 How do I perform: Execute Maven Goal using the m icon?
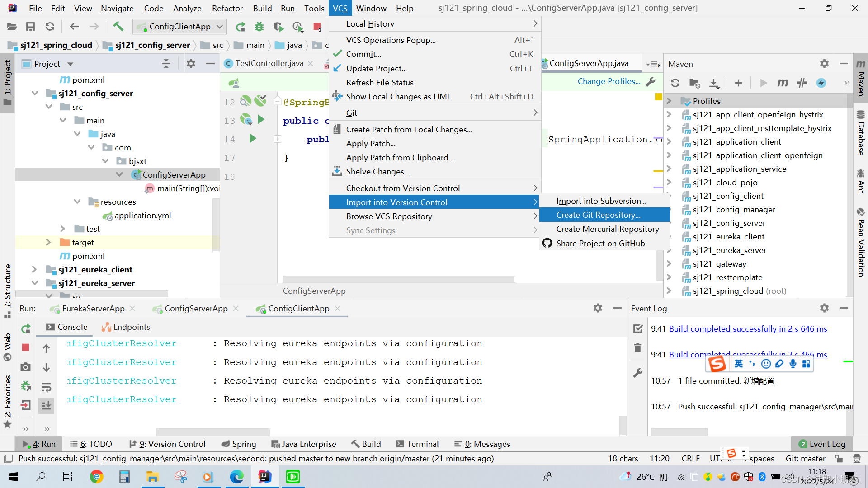tap(783, 83)
